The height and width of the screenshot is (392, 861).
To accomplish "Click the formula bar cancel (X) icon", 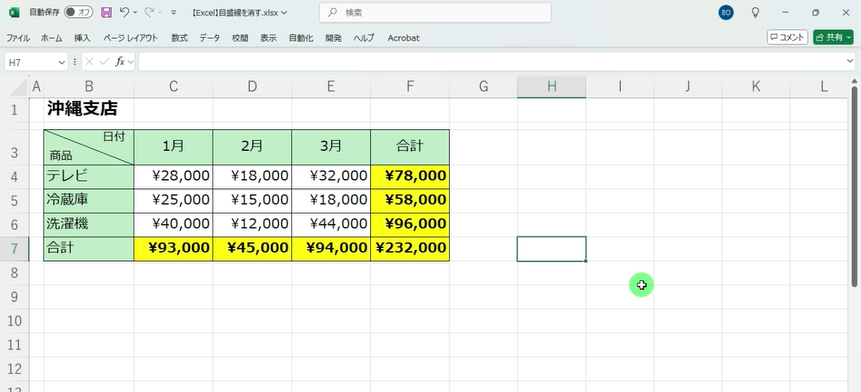I will click(90, 62).
